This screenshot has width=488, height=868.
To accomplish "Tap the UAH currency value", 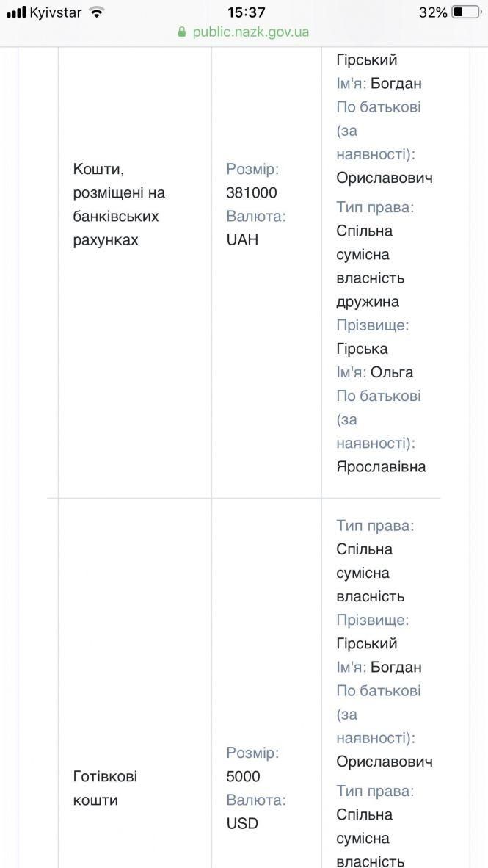I will pyautogui.click(x=242, y=240).
